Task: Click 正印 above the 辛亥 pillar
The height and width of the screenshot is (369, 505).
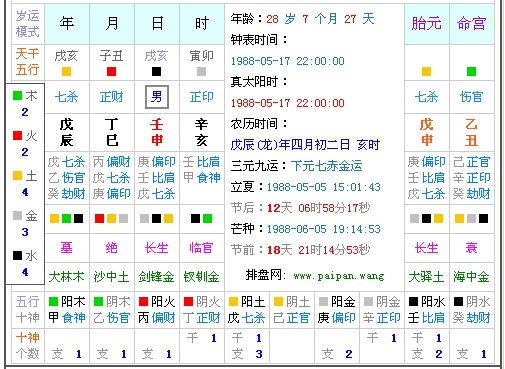Action: pyautogui.click(x=202, y=97)
